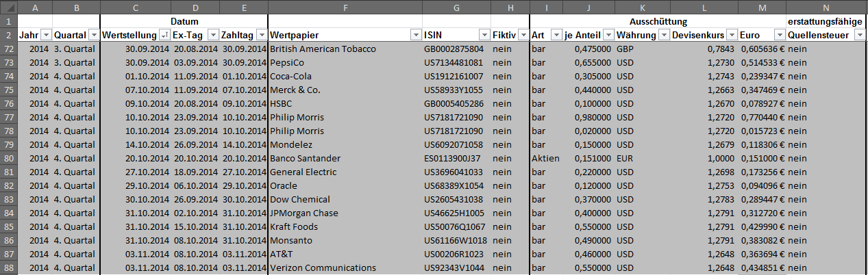Click the select-all corner of the sheet
This screenshot has width=868, height=275.
(8, 7)
